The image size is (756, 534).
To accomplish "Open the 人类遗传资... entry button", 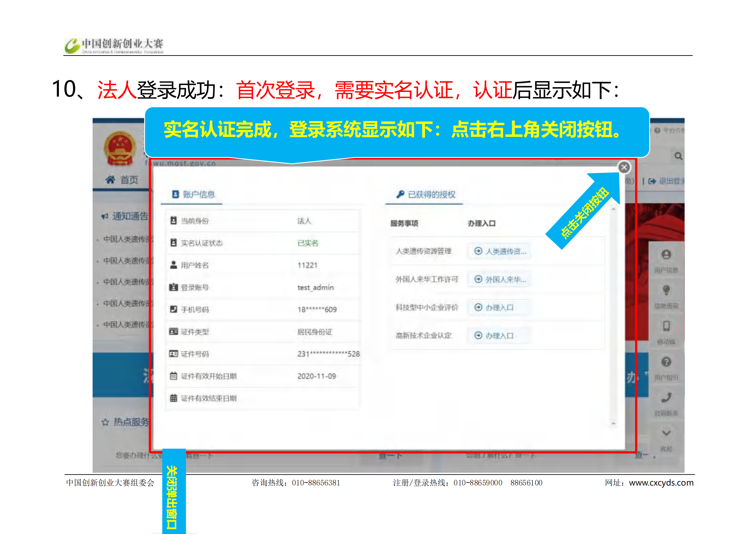I will pyautogui.click(x=500, y=251).
